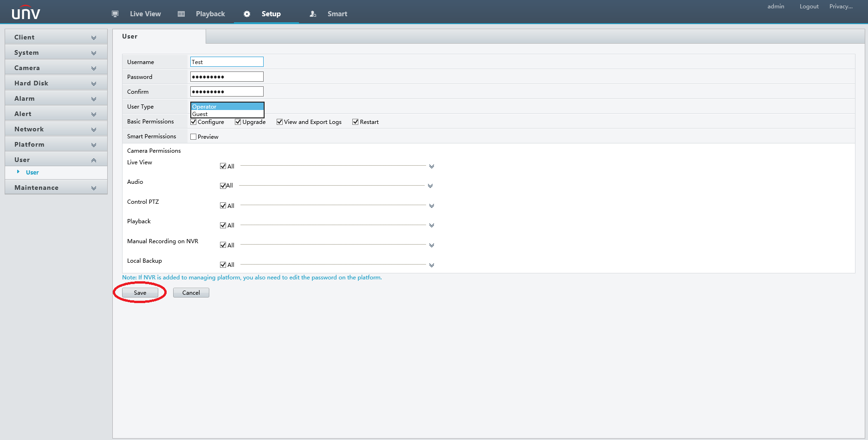Screen dimensions: 868x440
Task: Click the Cancel button
Action: pos(191,292)
